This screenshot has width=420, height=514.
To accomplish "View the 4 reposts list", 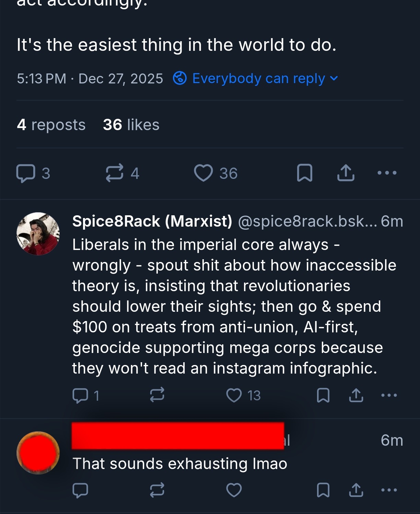I will coord(51,125).
